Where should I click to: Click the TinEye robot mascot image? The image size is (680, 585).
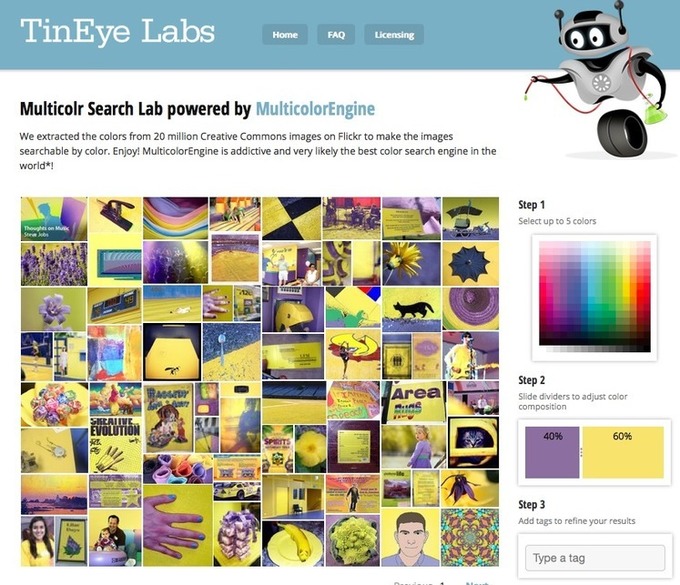(x=596, y=80)
